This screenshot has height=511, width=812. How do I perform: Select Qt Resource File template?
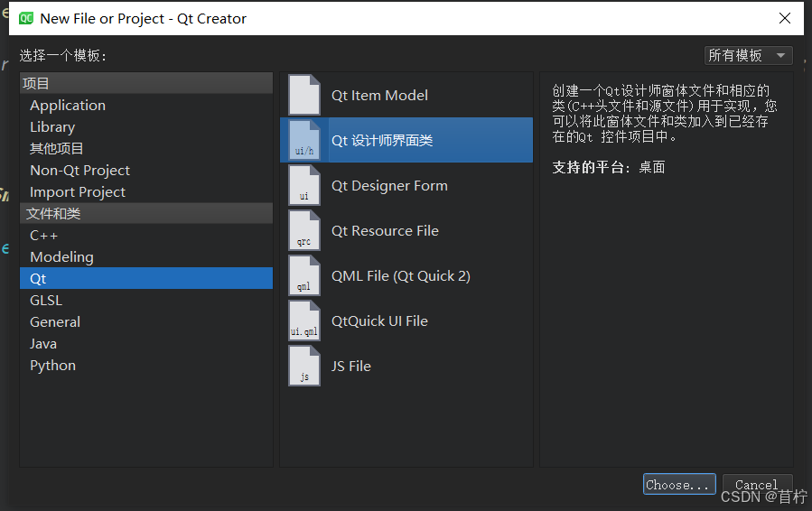tap(406, 230)
